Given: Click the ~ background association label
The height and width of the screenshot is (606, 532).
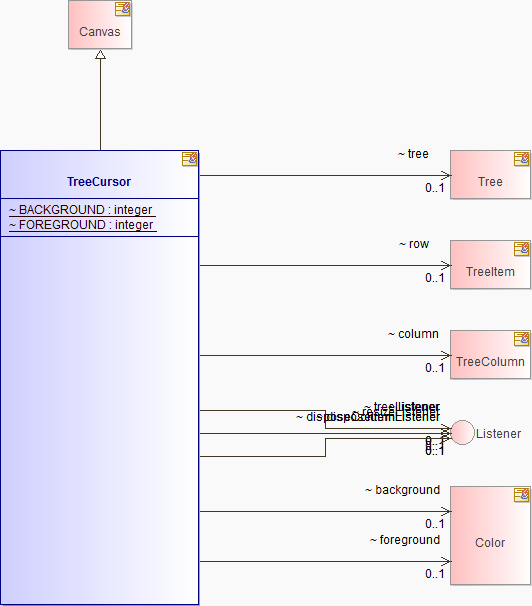Looking at the screenshot, I should 403,490.
